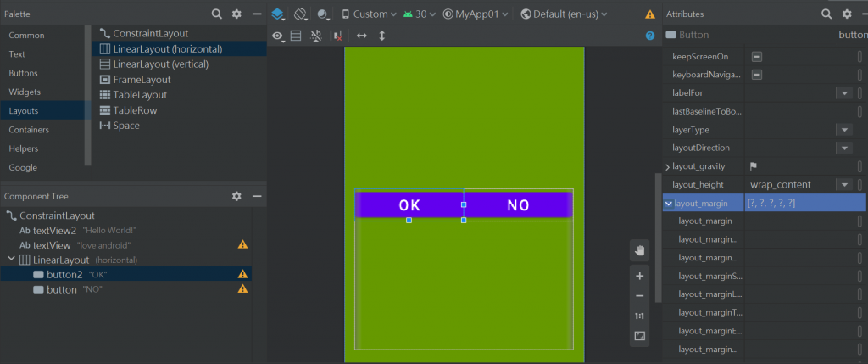Search the Attributes panel
The width and height of the screenshot is (868, 364).
[826, 14]
